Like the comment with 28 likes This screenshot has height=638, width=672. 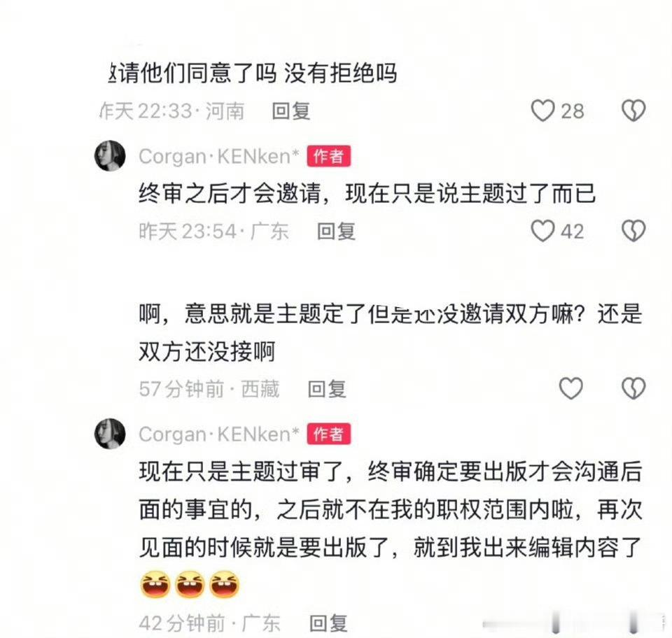(x=542, y=111)
